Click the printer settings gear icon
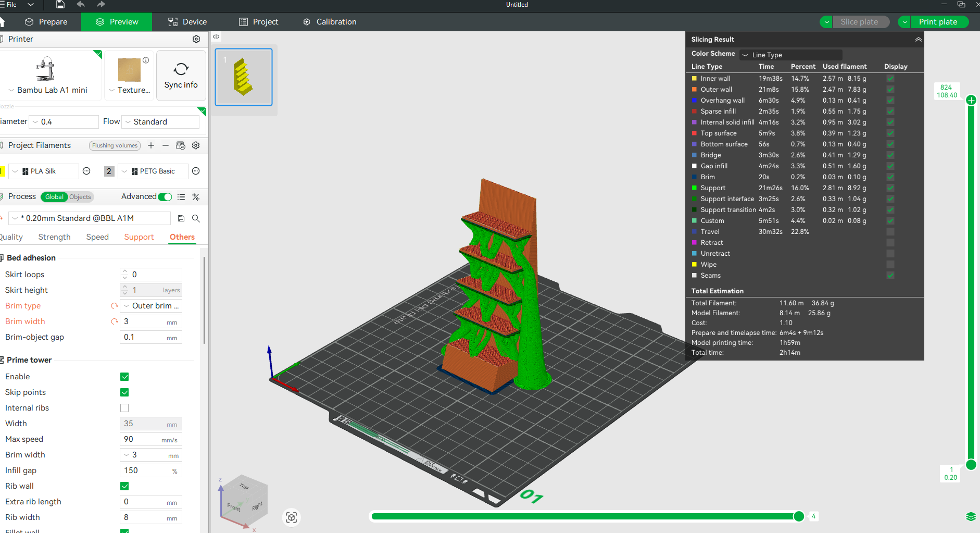This screenshot has width=980, height=533. tap(196, 39)
